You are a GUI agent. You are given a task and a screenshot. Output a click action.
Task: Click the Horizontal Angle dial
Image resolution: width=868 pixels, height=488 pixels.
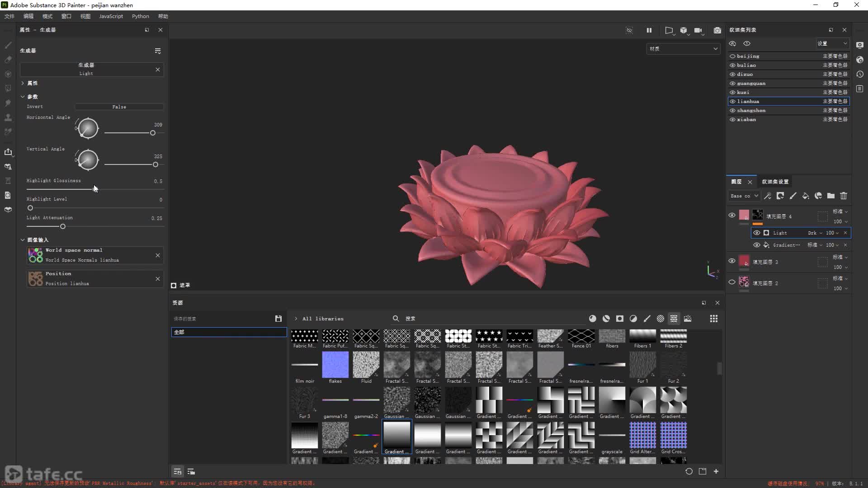[x=88, y=129]
